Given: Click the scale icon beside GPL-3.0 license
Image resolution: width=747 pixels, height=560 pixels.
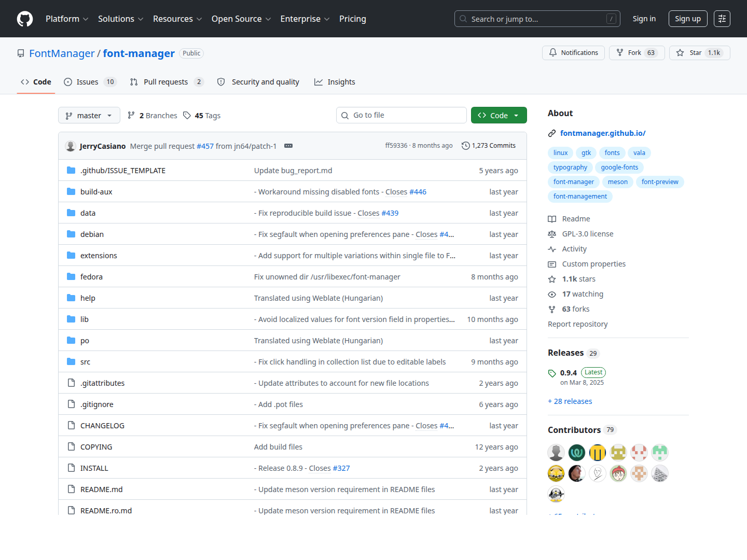Looking at the screenshot, I should [x=552, y=234].
